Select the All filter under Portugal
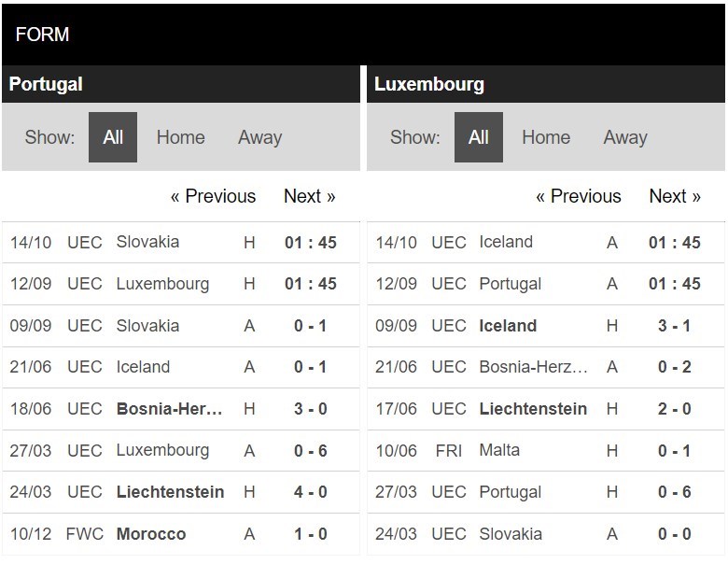This screenshot has width=728, height=578. coord(113,137)
